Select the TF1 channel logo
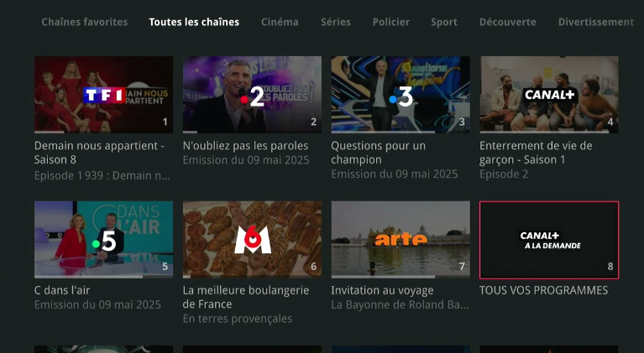Screen dimensions: 644x353 (x=104, y=95)
